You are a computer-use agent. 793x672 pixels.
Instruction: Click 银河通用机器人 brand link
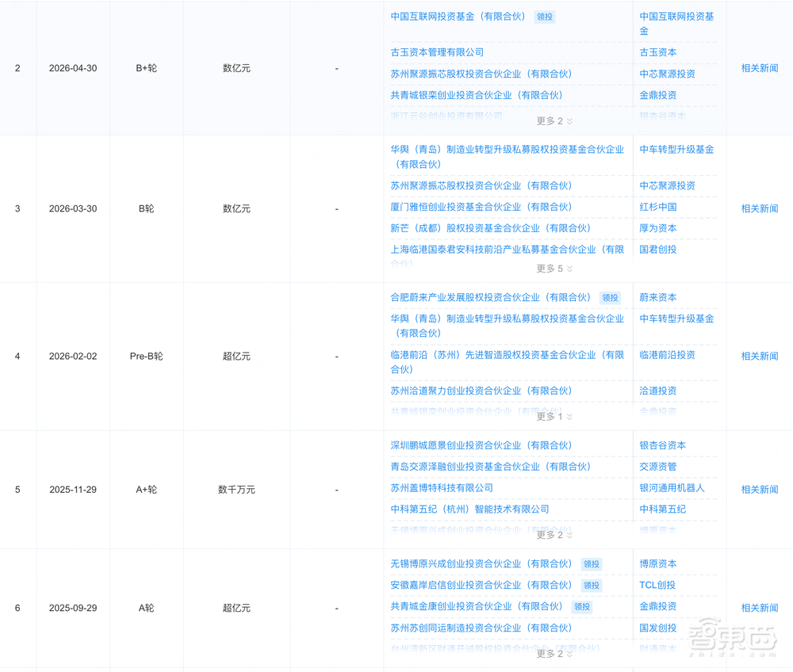point(672,488)
